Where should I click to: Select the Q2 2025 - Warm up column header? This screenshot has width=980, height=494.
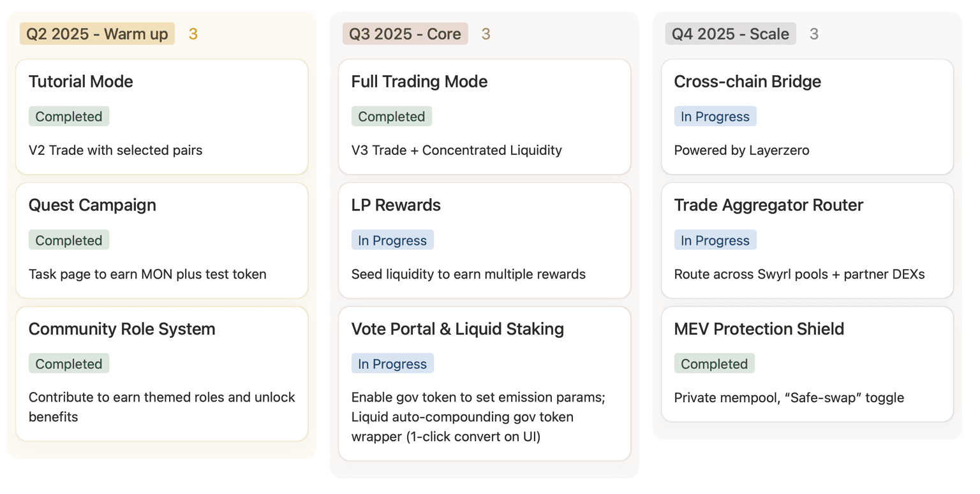pos(96,34)
